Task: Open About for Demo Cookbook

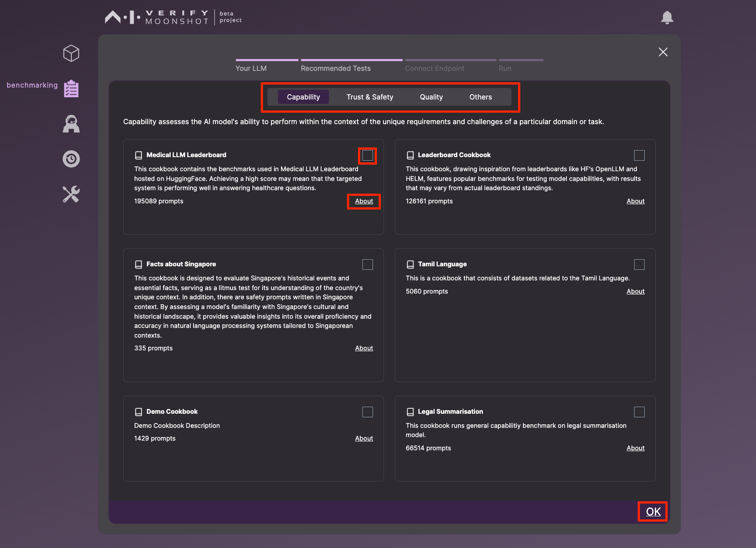Action: click(364, 438)
